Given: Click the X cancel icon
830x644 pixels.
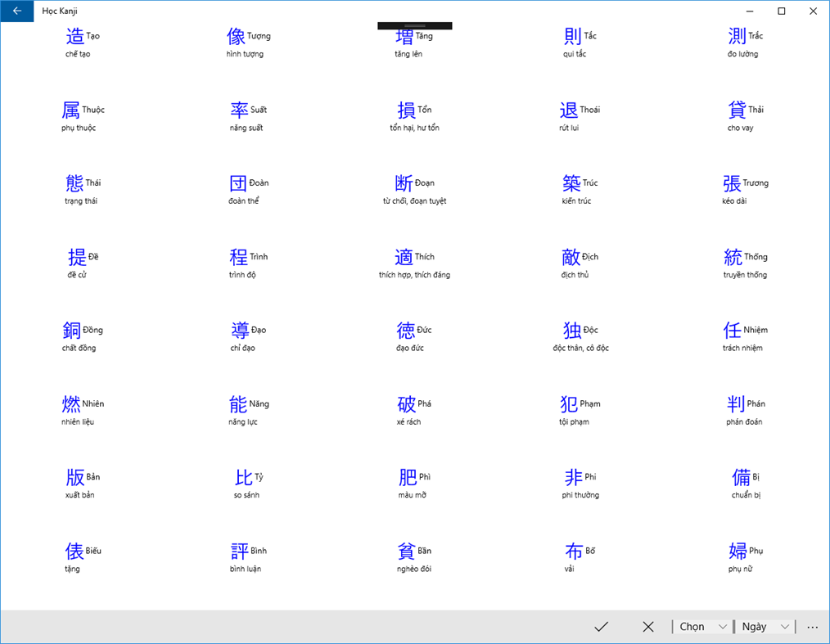Looking at the screenshot, I should pos(648,626).
